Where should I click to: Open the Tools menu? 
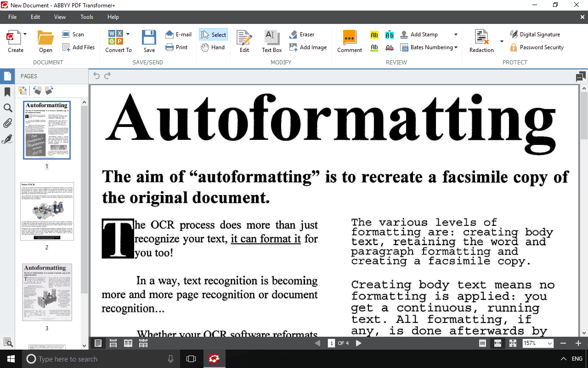point(87,17)
